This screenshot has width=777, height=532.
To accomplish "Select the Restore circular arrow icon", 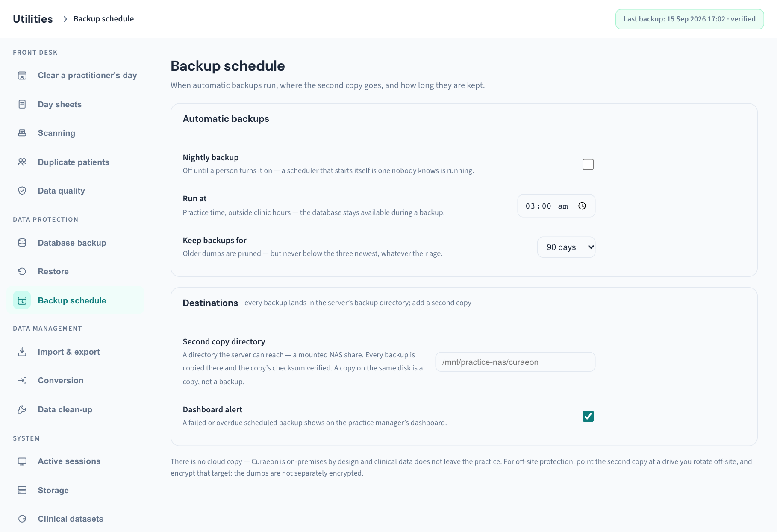I will coord(22,272).
